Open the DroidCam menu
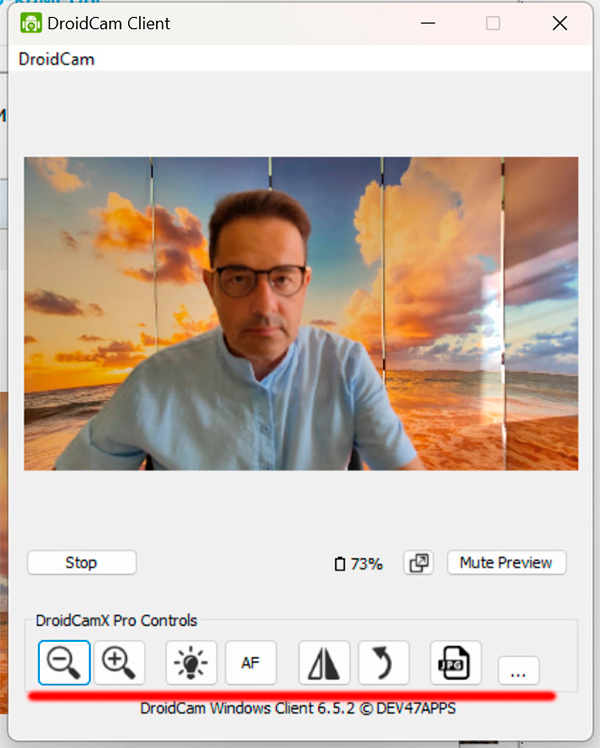 [56, 59]
